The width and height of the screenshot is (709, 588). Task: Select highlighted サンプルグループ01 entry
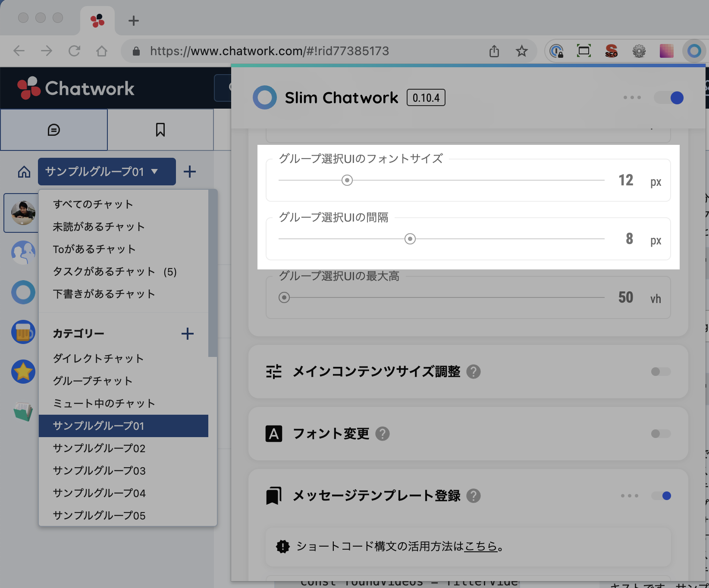click(x=123, y=426)
